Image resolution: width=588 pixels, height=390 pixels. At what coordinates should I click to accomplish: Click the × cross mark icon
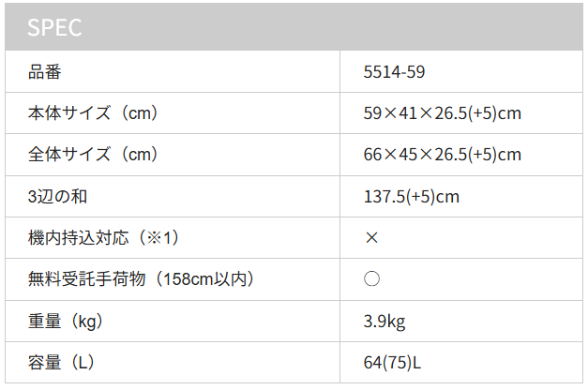371,238
